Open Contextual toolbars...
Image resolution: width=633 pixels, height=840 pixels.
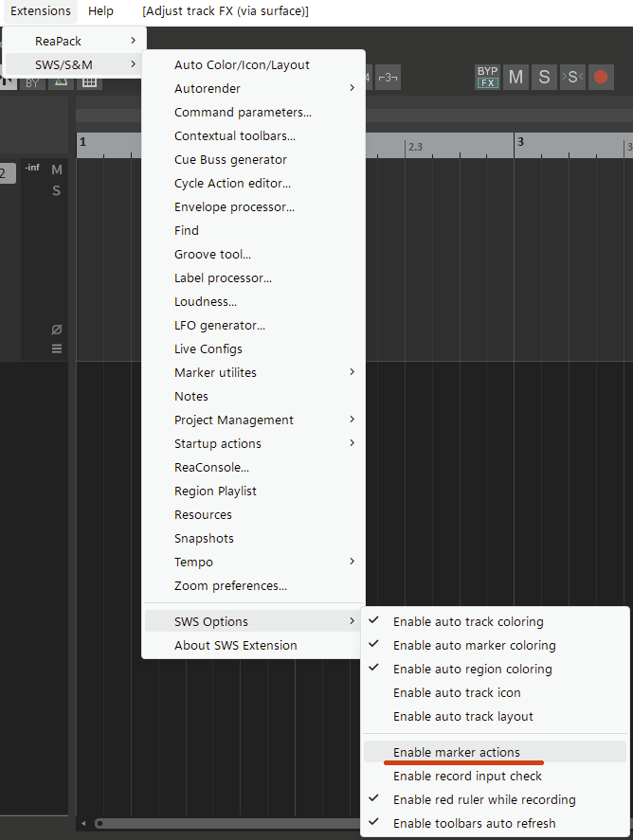click(254, 135)
